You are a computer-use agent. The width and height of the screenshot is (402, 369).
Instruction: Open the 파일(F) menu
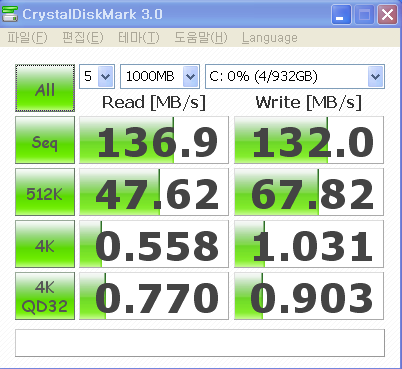coord(27,38)
